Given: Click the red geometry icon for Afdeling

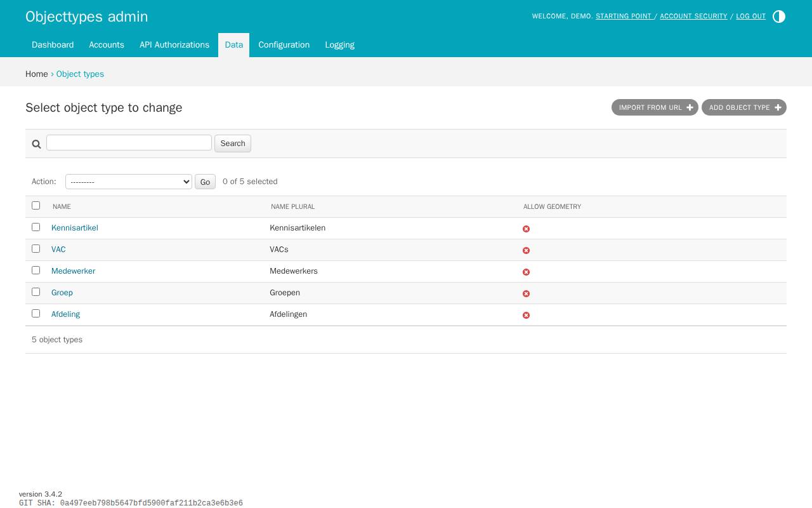Looking at the screenshot, I should tap(526, 315).
